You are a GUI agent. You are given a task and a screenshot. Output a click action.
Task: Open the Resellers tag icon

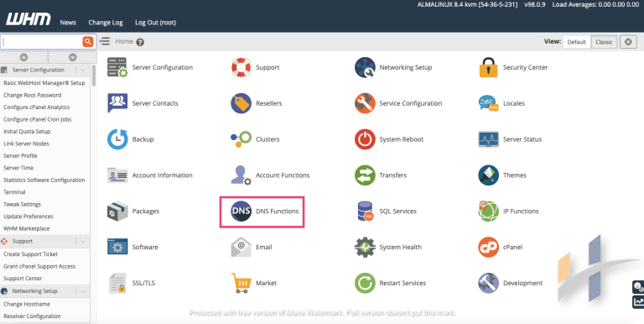point(241,103)
